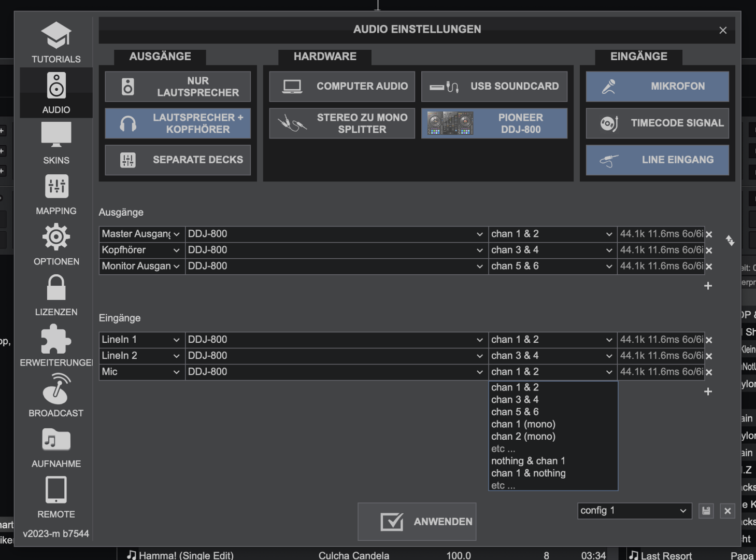
Task: Open the LineIn 1 type dropdown
Action: [142, 340]
